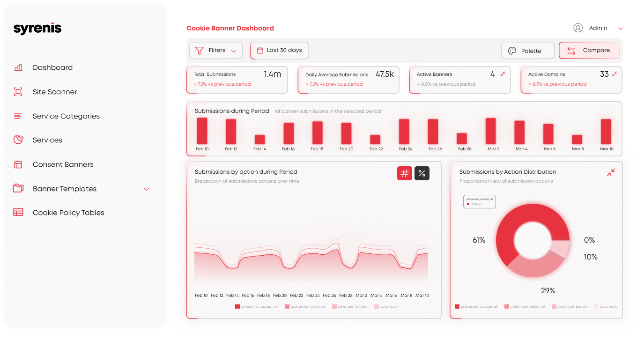644x340 pixels.
Task: Click the Cookie Policy Tables icon
Action: tap(18, 212)
